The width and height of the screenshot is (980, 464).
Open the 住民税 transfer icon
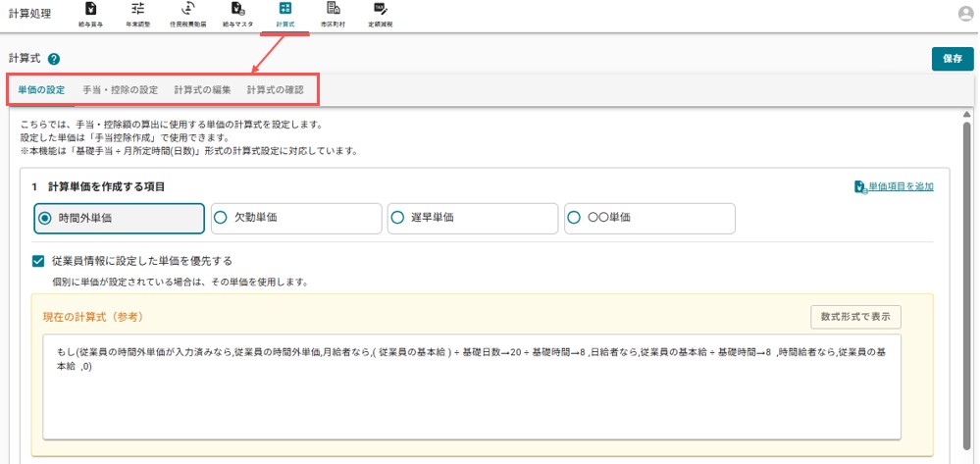click(x=187, y=9)
